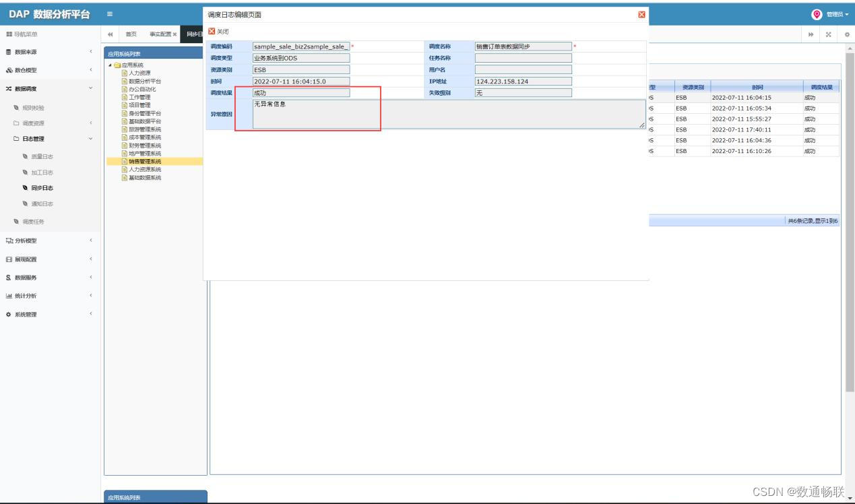Viewport: 855px width, 504px height.
Task: Close the 调度日志编辑页面 dialog with its X icon
Action: click(641, 15)
